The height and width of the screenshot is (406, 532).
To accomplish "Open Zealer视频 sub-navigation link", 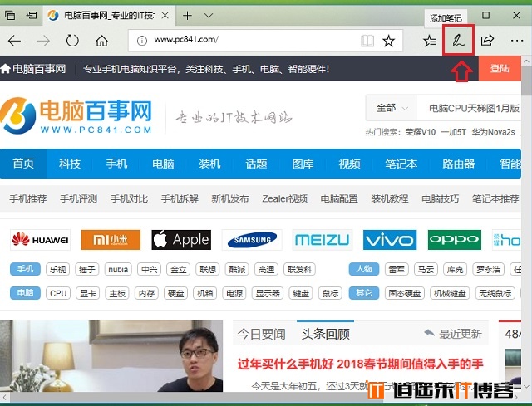I will click(284, 198).
